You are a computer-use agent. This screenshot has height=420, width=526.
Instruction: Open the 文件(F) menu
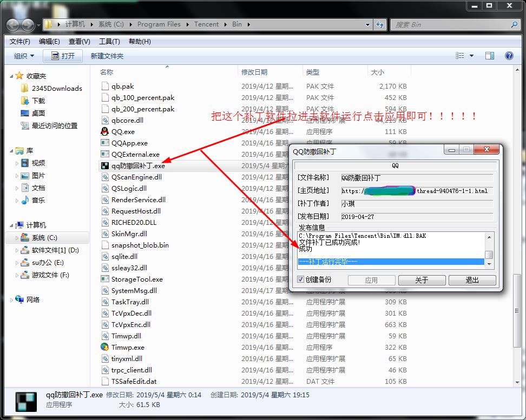pos(20,41)
